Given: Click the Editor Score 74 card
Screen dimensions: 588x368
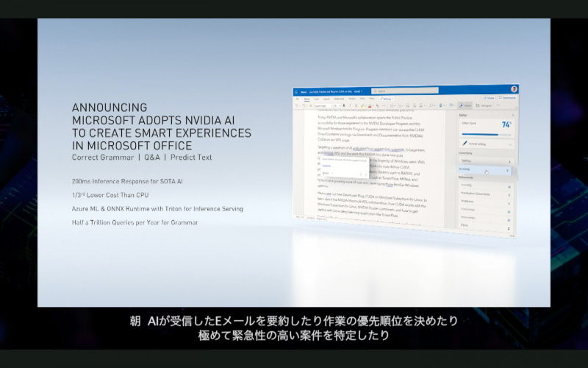Looking at the screenshot, I should [487, 128].
